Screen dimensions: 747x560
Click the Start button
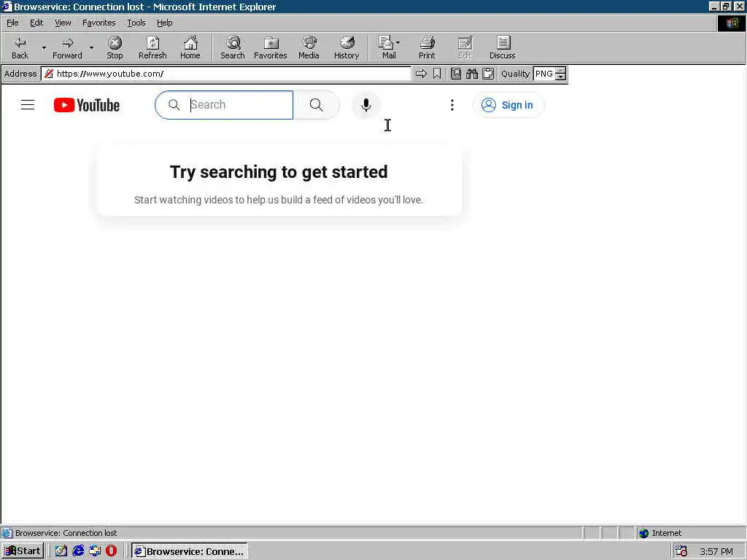[23, 551]
